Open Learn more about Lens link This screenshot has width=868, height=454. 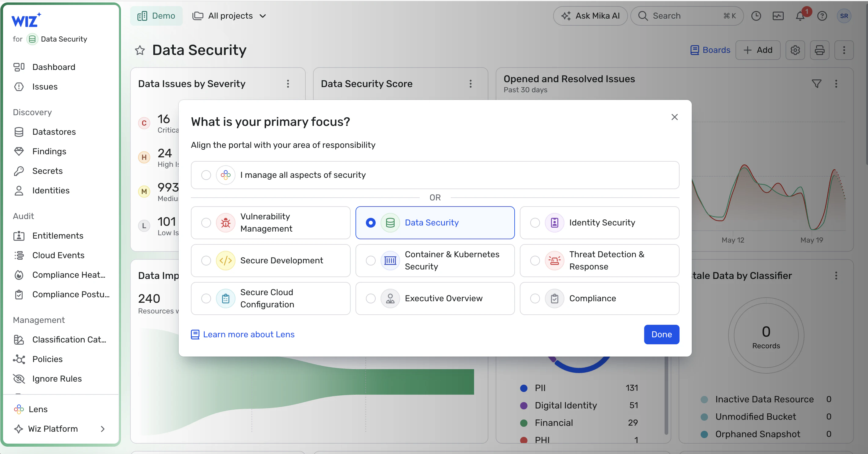[x=243, y=334]
